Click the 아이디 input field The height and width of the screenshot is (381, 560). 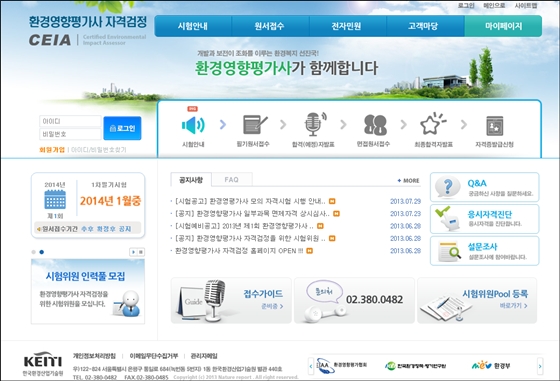click(70, 121)
